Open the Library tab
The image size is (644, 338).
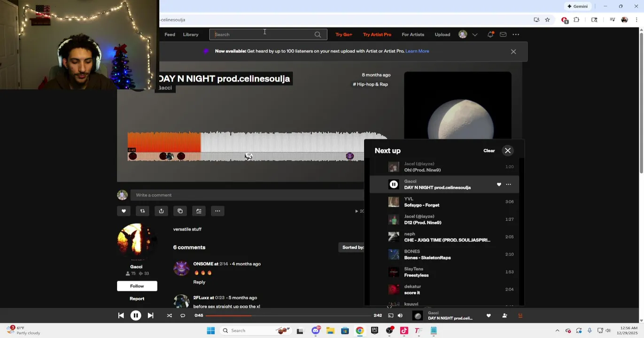[x=191, y=34]
